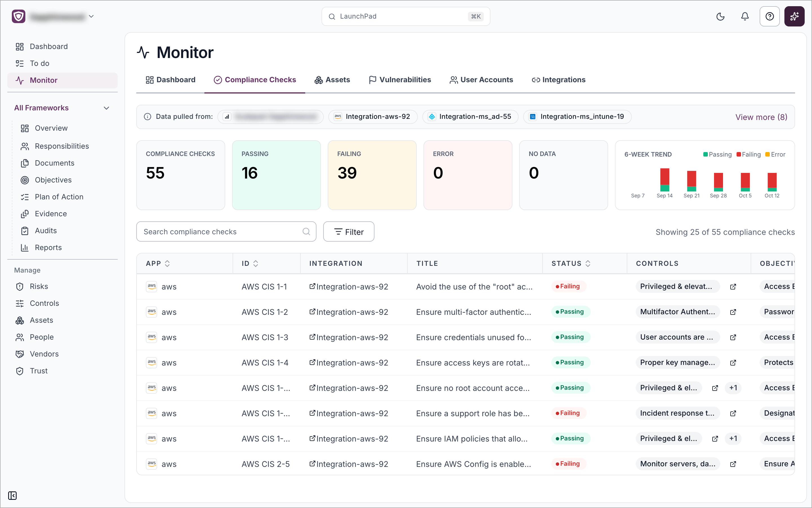Viewport: 812px width, 508px height.
Task: Open the help question mark button
Action: click(769, 16)
